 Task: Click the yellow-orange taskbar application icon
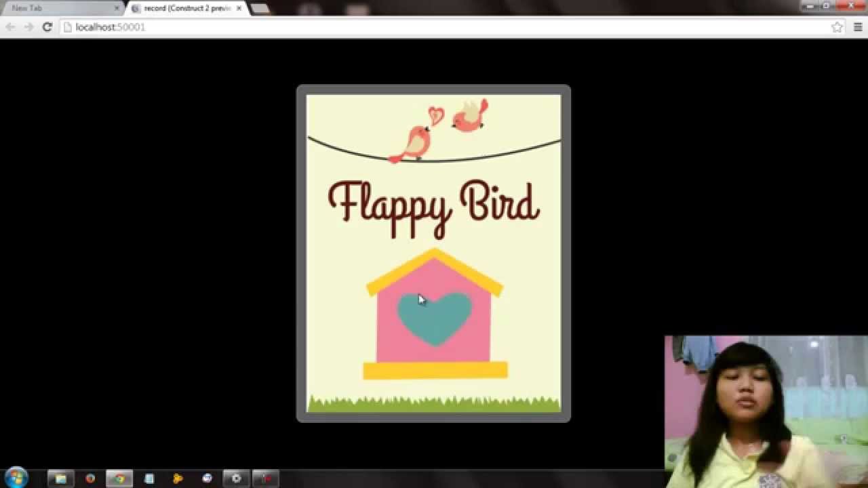pos(178,479)
